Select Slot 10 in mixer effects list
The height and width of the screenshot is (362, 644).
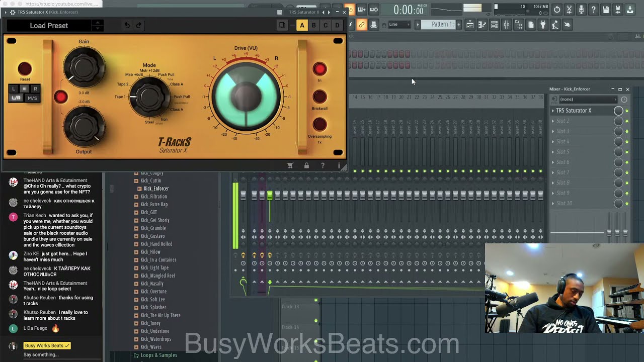(x=582, y=203)
